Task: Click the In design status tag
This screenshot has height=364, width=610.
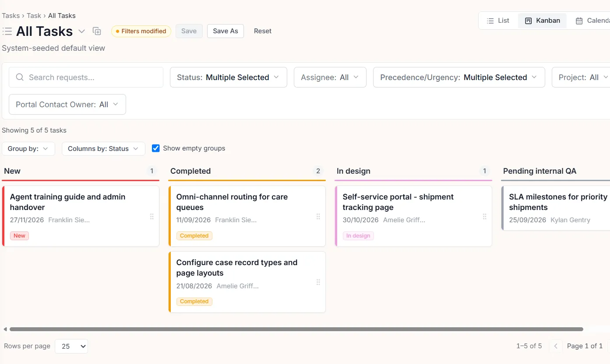Action: tap(358, 236)
